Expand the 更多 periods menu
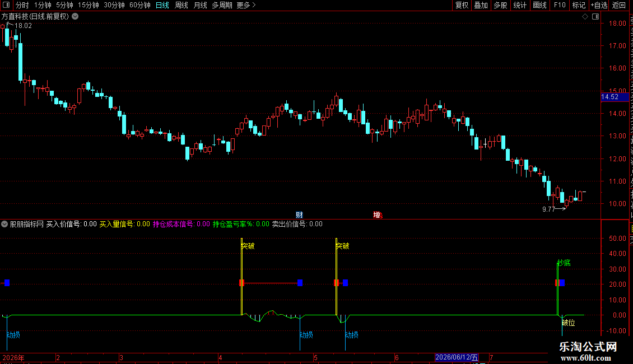Image resolution: width=633 pixels, height=364 pixels. [246, 5]
